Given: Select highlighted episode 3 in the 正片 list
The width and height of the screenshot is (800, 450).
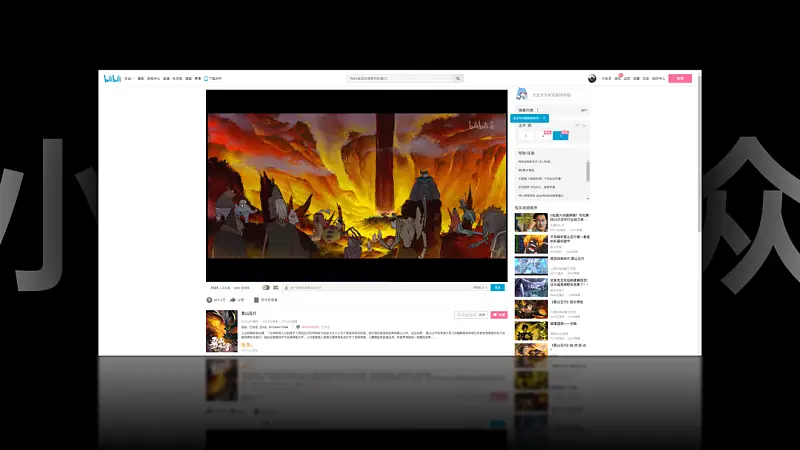Looking at the screenshot, I should (x=561, y=136).
